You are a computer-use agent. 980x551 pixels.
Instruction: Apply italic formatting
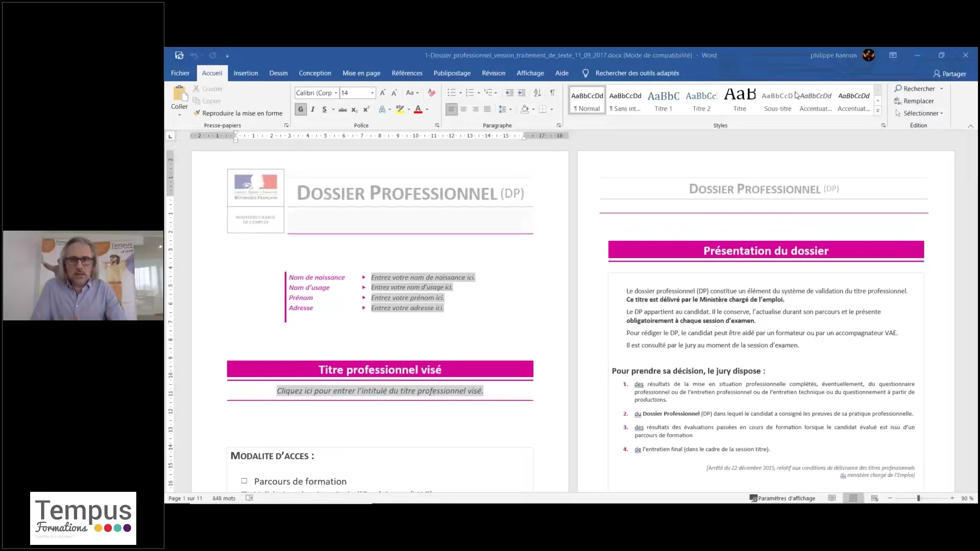(x=312, y=109)
